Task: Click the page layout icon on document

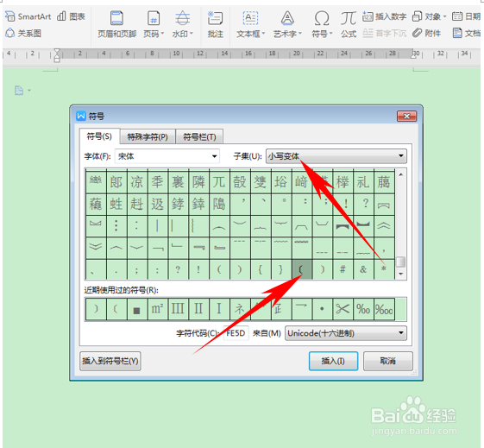Action: [19, 91]
